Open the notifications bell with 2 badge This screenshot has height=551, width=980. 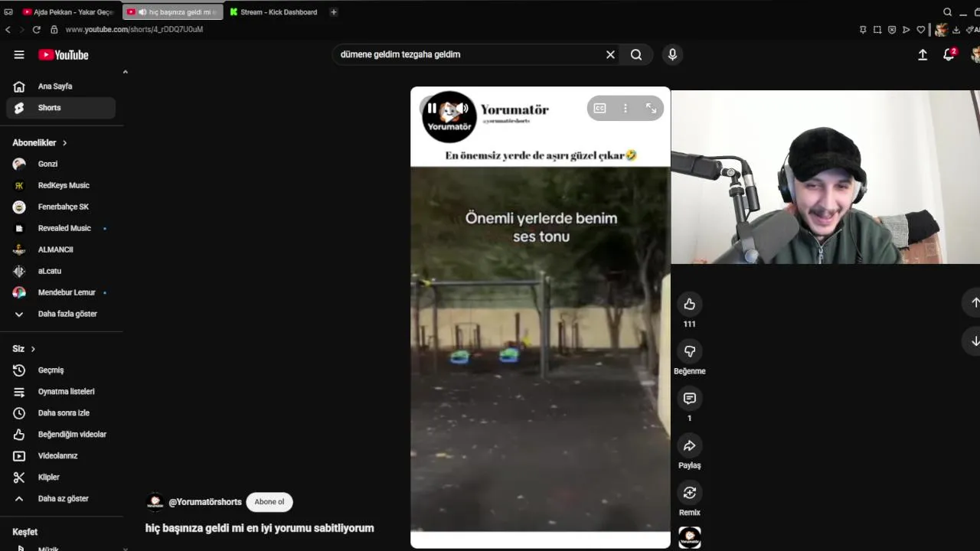tap(949, 54)
